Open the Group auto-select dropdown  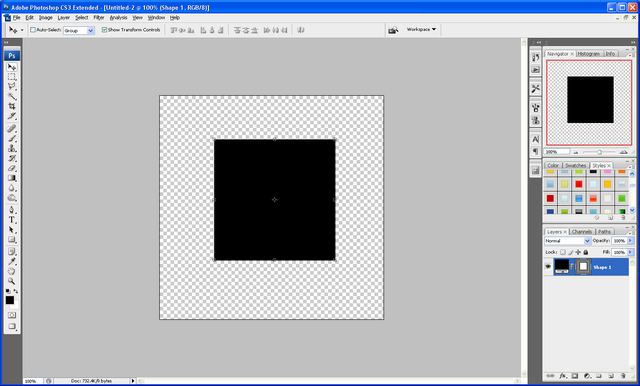tap(79, 30)
